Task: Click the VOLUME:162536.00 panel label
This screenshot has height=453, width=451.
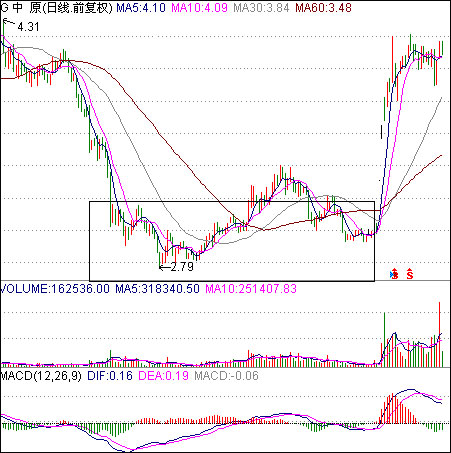Action: coord(55,289)
